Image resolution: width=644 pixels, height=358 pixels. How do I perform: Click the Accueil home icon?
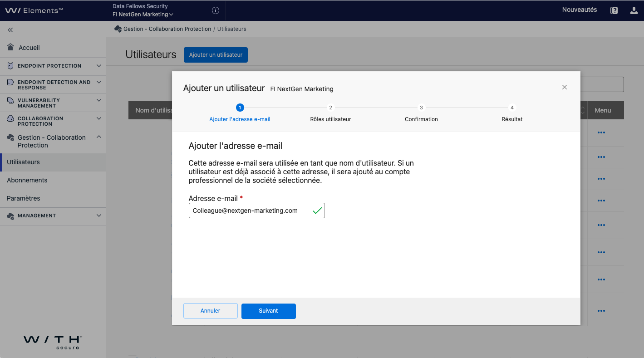click(x=11, y=48)
